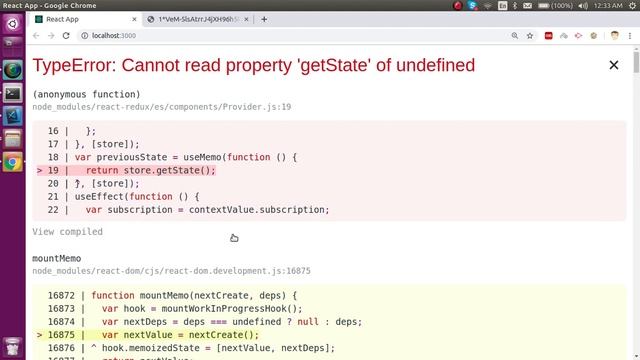The image size is (640, 360).
Task: Open the Ubuntu Dash launcher
Action: click(x=13, y=24)
